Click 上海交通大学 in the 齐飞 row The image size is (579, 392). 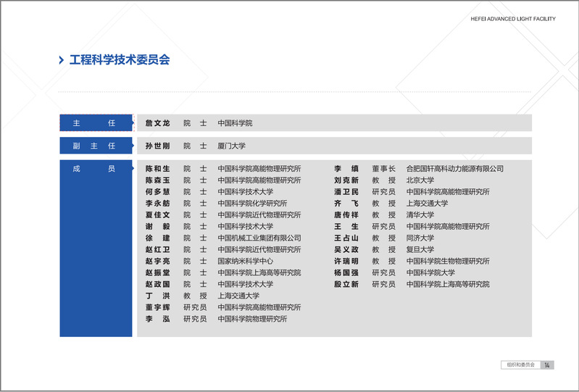428,204
